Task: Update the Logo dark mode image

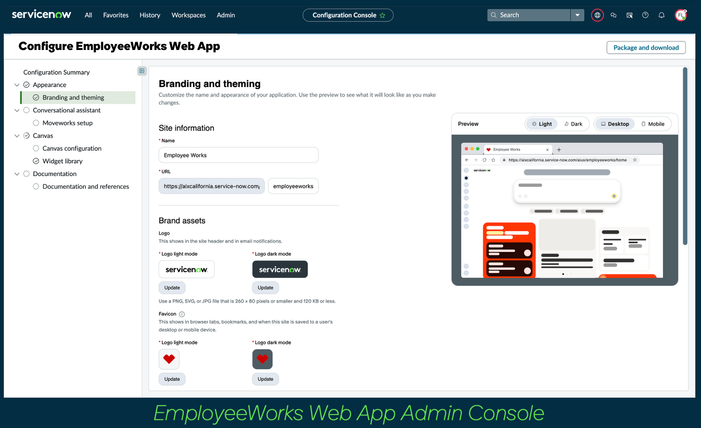Action: click(266, 288)
